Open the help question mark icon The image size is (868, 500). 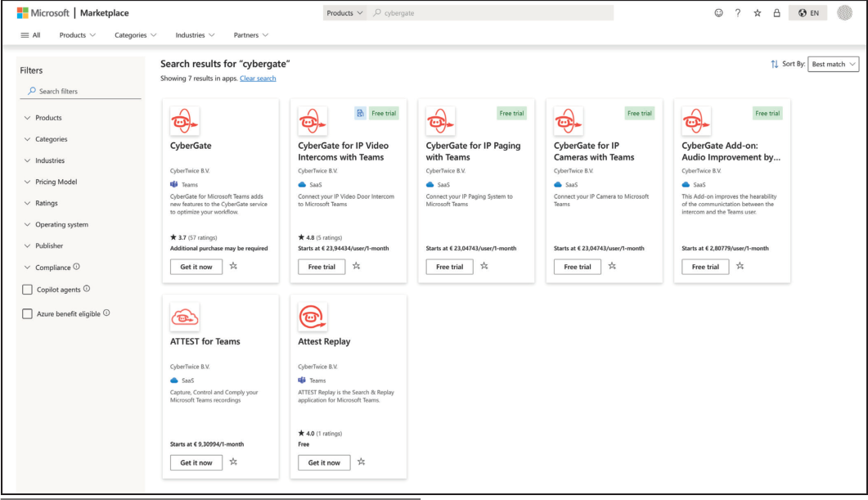click(738, 13)
